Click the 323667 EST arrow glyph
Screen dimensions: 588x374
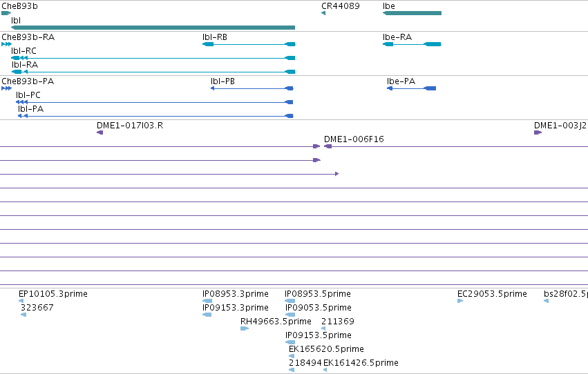[x=23, y=315]
